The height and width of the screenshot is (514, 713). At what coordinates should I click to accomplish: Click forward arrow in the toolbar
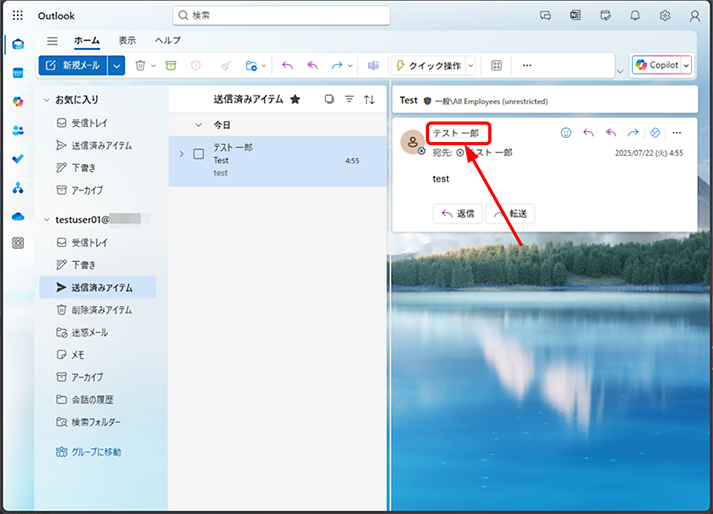[337, 66]
